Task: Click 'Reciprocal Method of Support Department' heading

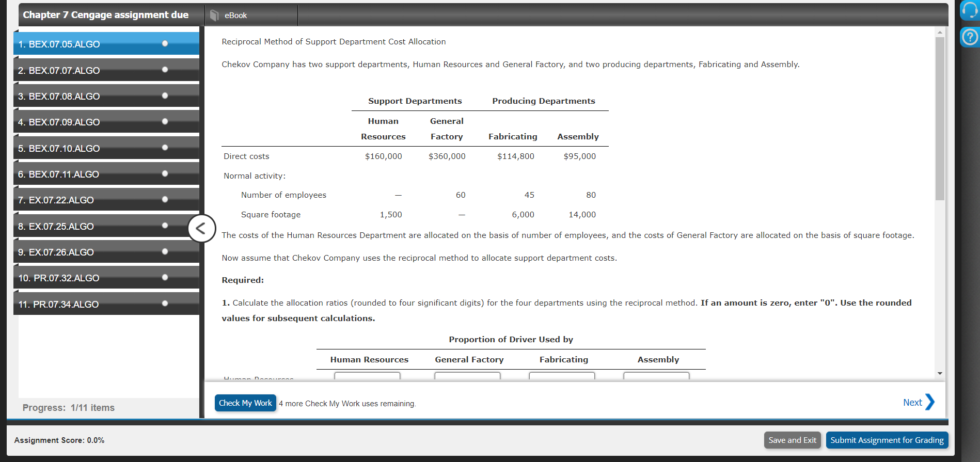Action: coord(334,42)
